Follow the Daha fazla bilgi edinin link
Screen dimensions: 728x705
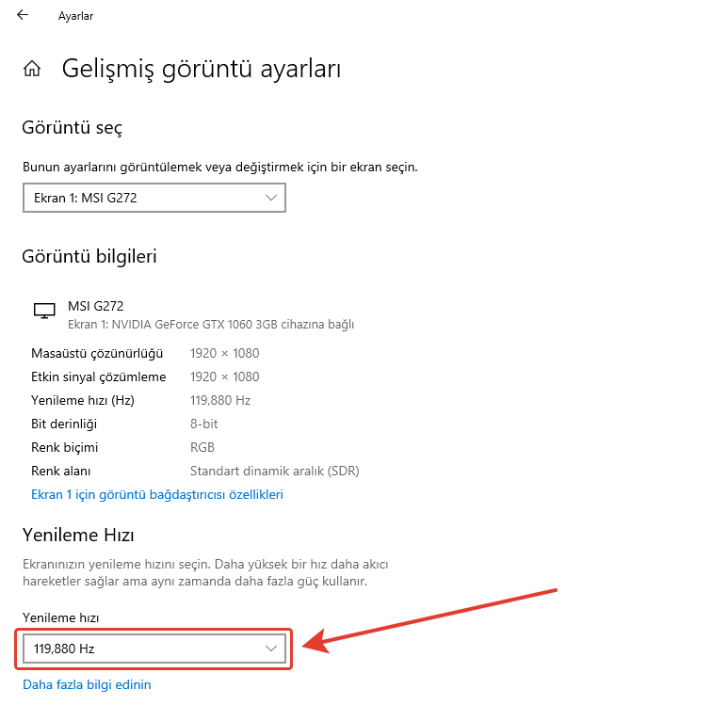[87, 684]
